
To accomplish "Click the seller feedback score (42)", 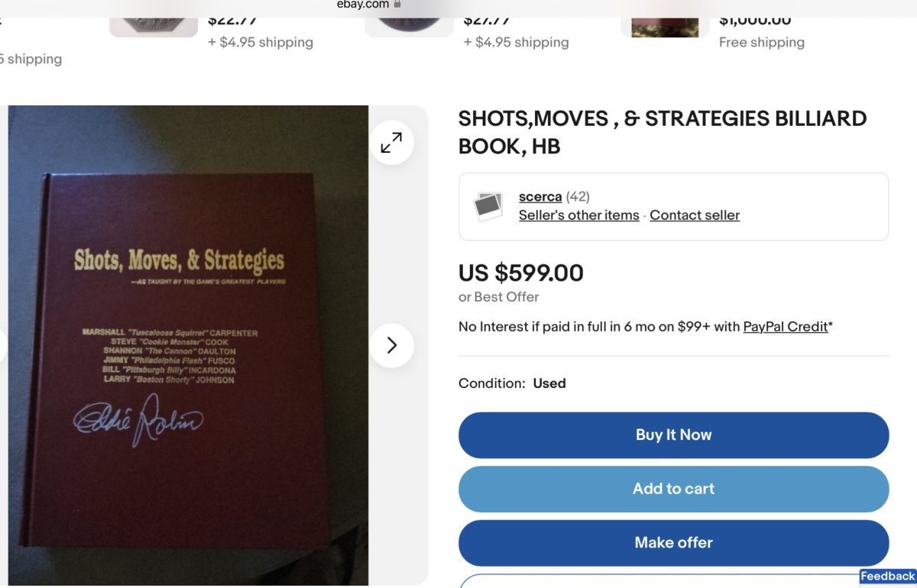I will pos(578,197).
